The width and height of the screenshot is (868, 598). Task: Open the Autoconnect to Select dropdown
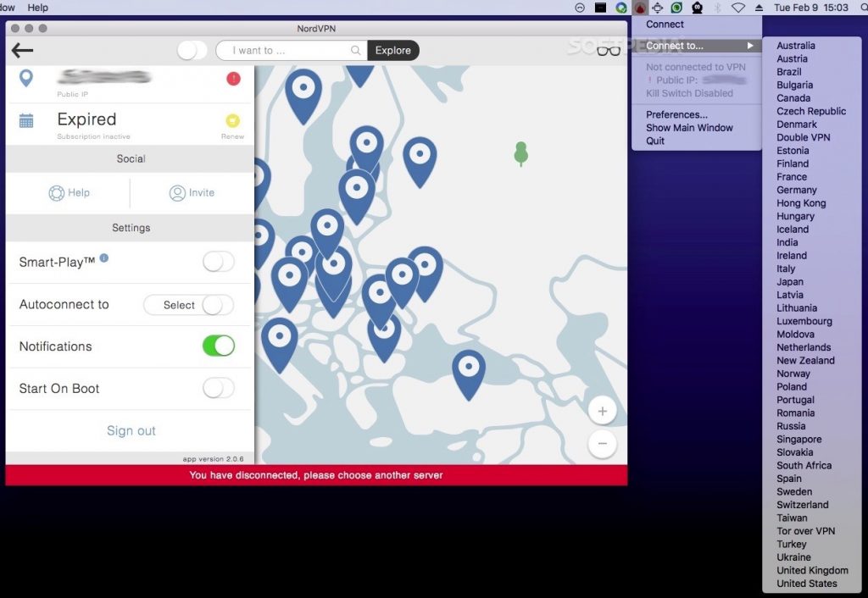pos(180,305)
